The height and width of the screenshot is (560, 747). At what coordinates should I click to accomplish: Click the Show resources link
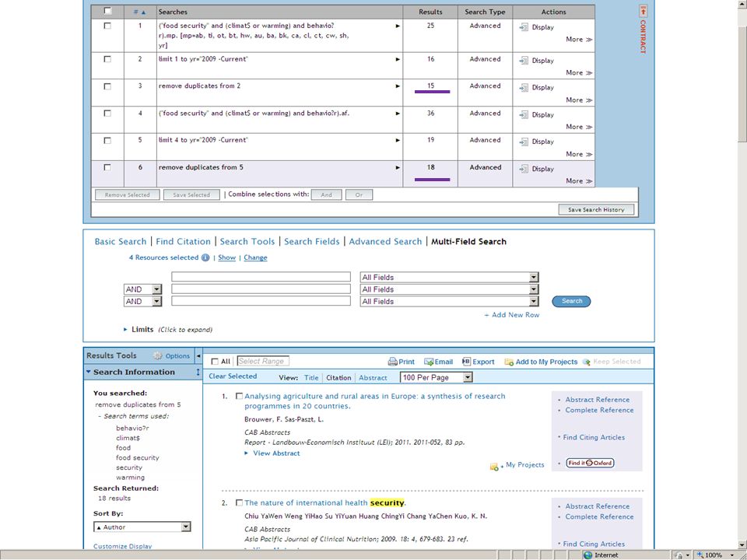(226, 257)
